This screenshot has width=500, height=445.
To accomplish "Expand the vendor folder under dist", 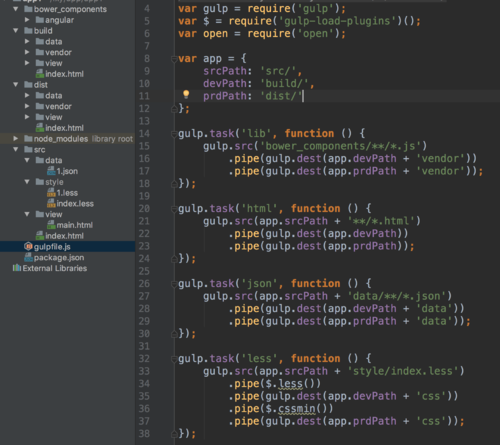I will point(27,106).
